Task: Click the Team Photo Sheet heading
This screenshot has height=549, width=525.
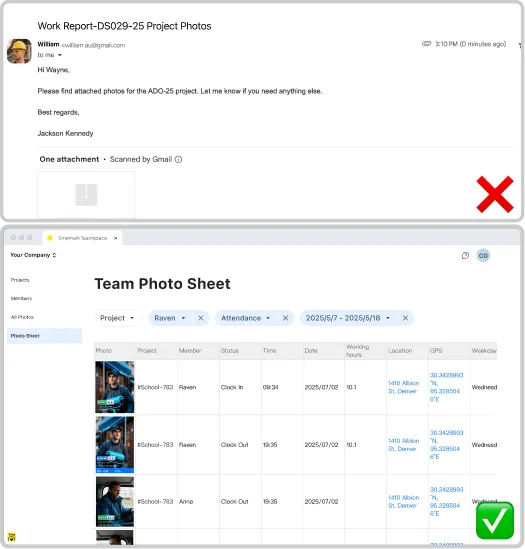Action: click(x=163, y=284)
